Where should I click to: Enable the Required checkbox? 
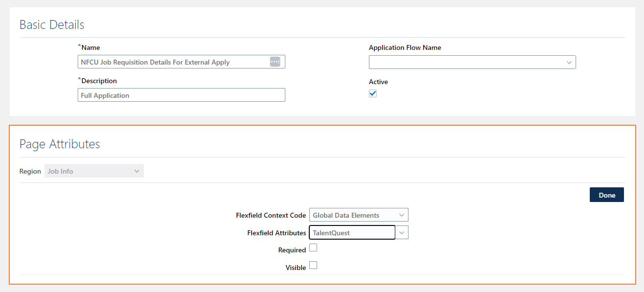point(313,247)
